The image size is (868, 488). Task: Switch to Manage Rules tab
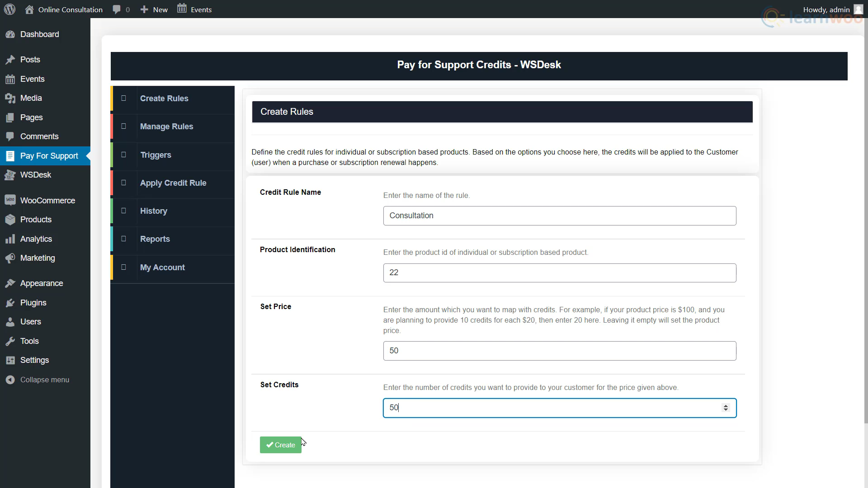(172, 127)
